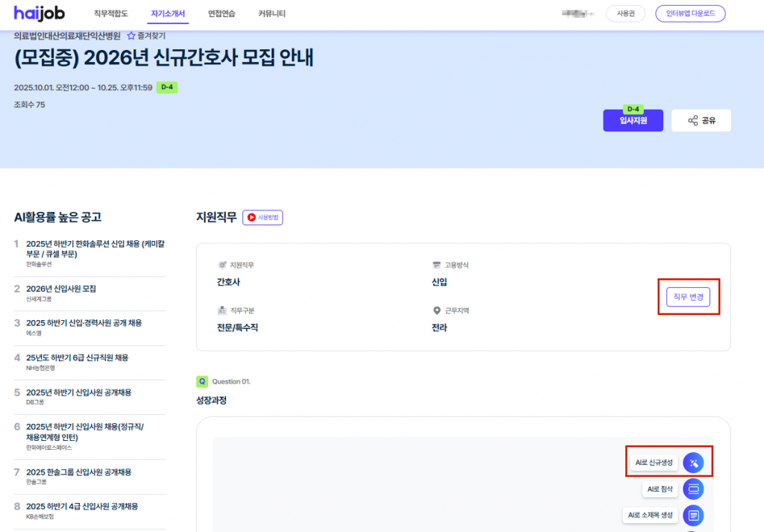Toggle the 즐겨찾기 star favorite
Viewport: 764px width, 532px height.
point(131,35)
